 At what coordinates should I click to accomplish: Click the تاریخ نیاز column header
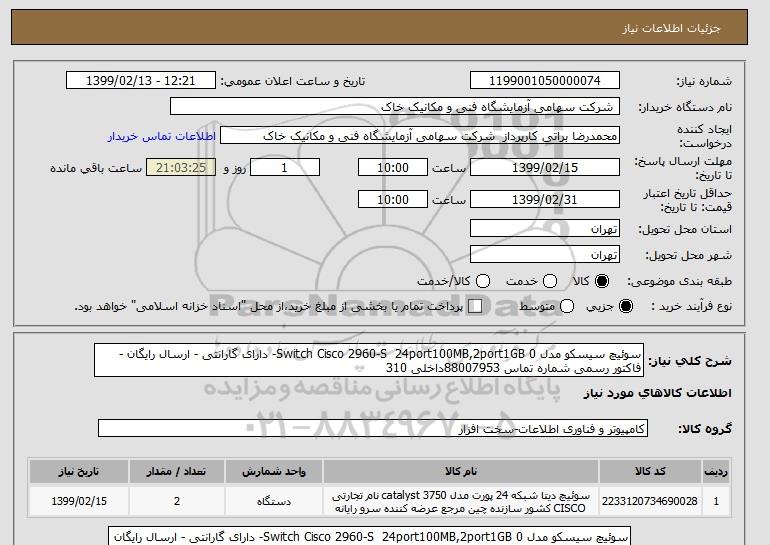coord(79,471)
